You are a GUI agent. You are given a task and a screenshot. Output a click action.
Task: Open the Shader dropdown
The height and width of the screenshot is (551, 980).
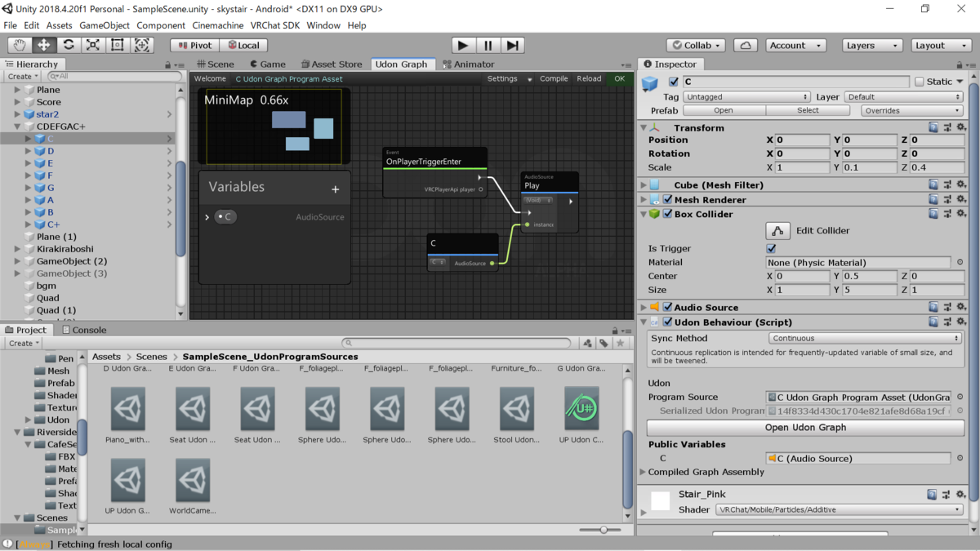coord(840,509)
